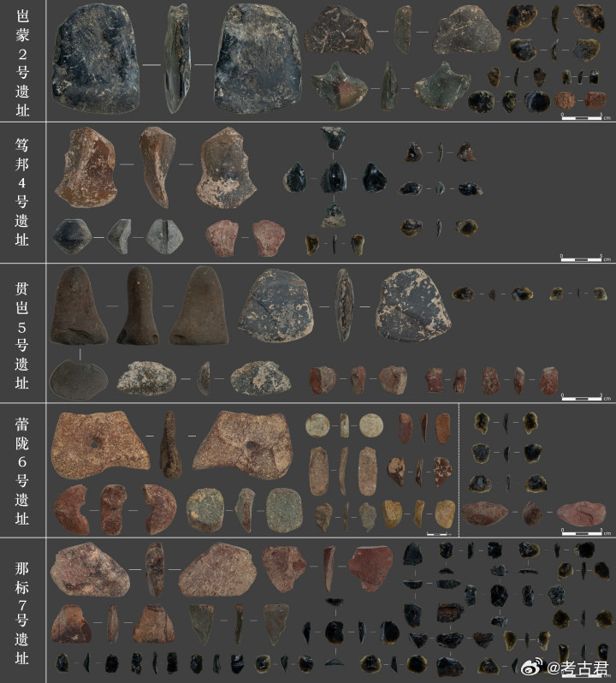Select the narrow side profile of the large black axe
The width and height of the screenshot is (616, 683).
177,58
